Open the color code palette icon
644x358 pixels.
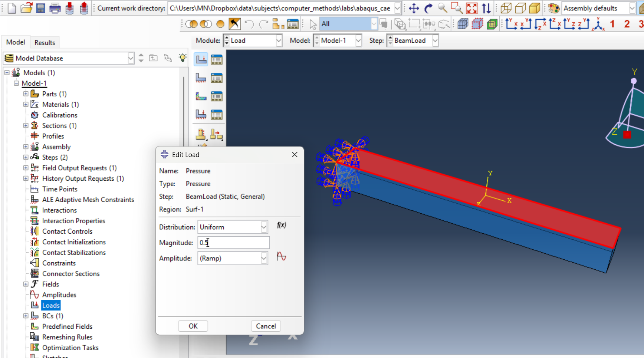point(553,8)
